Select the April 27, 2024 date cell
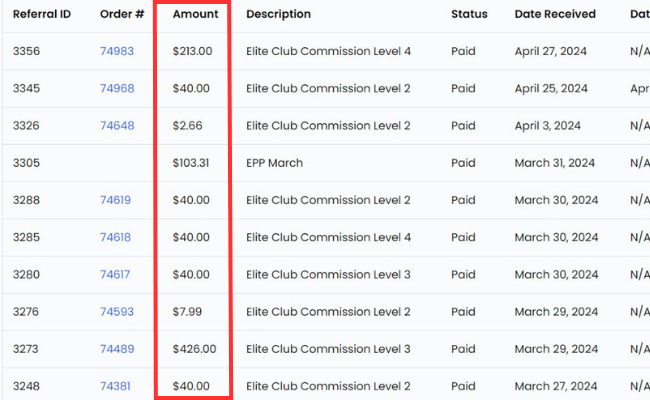Viewport: 650px width, 400px height. coord(551,51)
